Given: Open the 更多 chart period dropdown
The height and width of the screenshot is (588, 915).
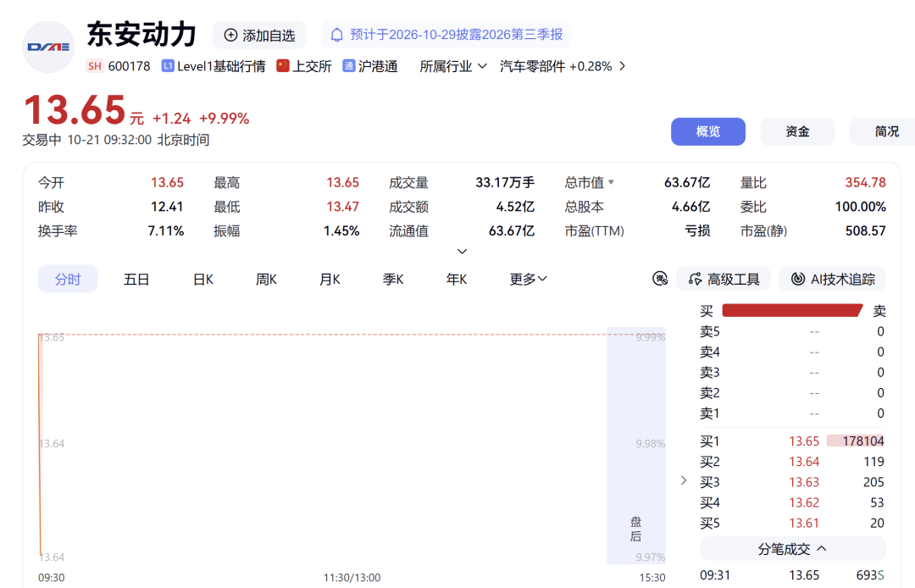Looking at the screenshot, I should pos(528,280).
